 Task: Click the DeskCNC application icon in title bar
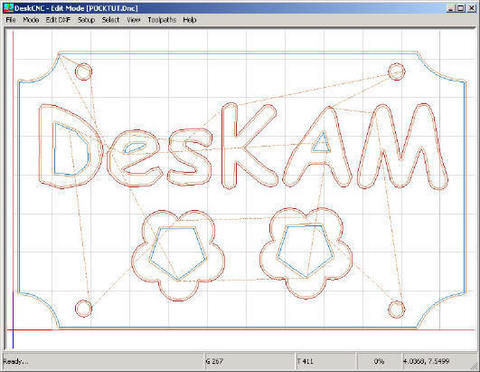8,8
